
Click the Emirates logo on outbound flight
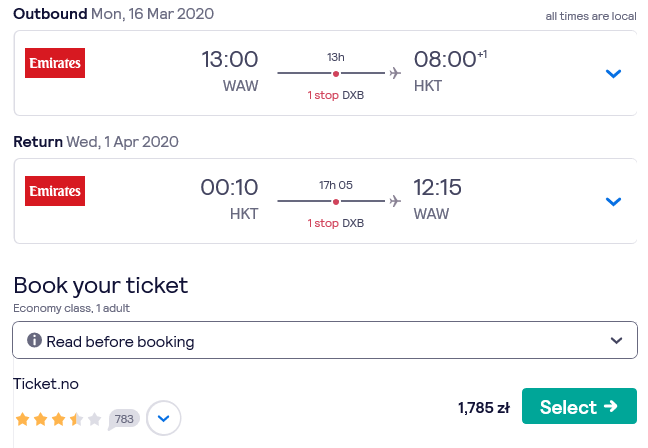(55, 63)
